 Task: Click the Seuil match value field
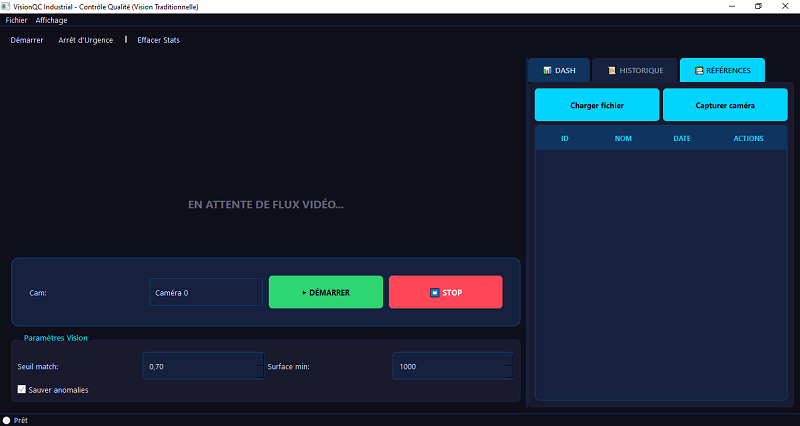[x=200, y=367]
